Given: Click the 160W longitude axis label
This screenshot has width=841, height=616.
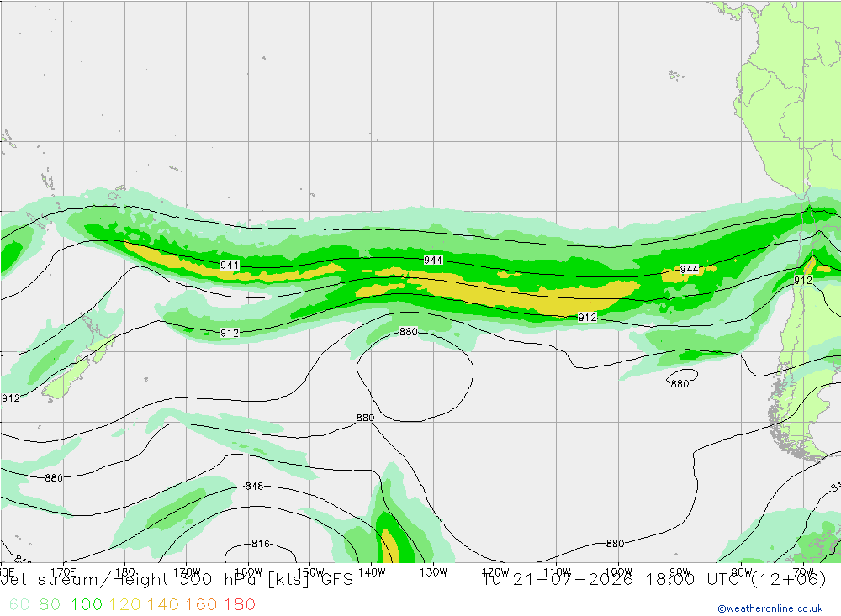Looking at the screenshot, I should tap(248, 572).
